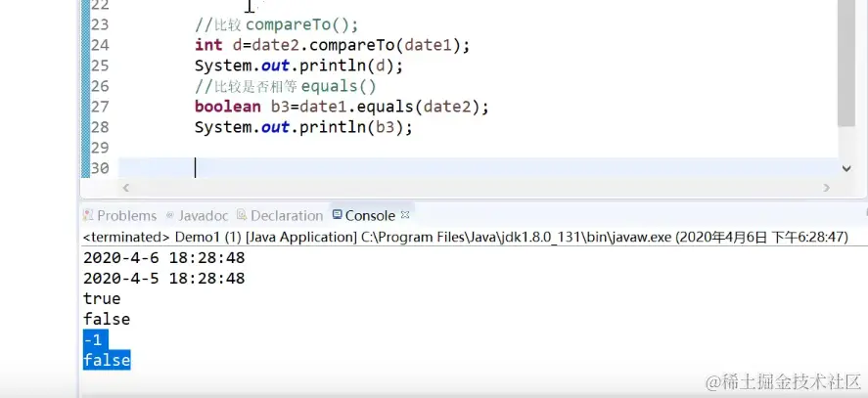Click the Console tab icon
Viewport: 868px width, 398px height.
(338, 214)
